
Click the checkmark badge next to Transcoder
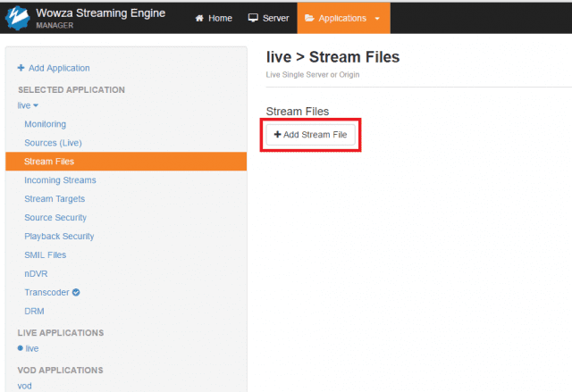click(x=76, y=292)
